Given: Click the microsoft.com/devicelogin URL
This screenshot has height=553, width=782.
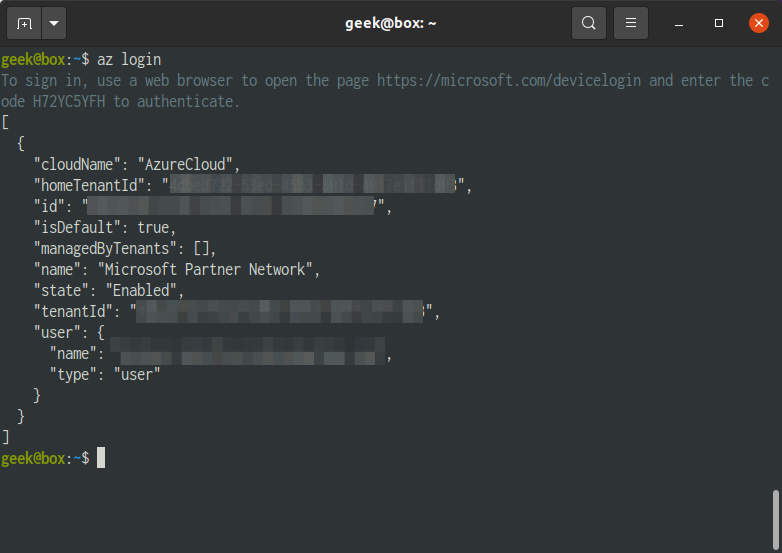Looking at the screenshot, I should [x=509, y=80].
